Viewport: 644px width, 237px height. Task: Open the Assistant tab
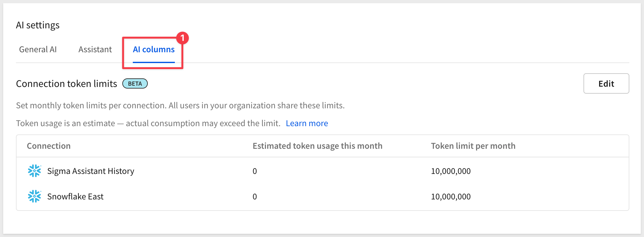95,49
